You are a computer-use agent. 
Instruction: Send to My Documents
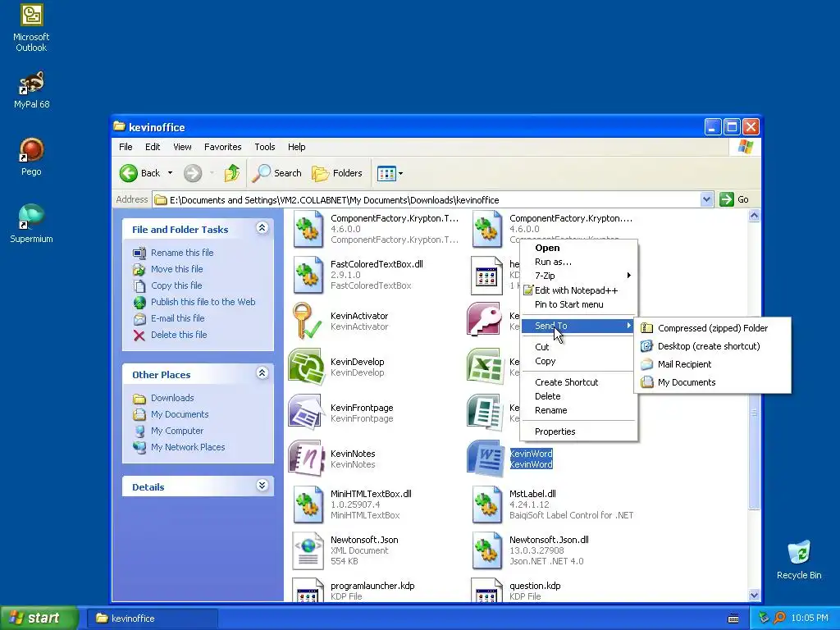pyautogui.click(x=712, y=382)
